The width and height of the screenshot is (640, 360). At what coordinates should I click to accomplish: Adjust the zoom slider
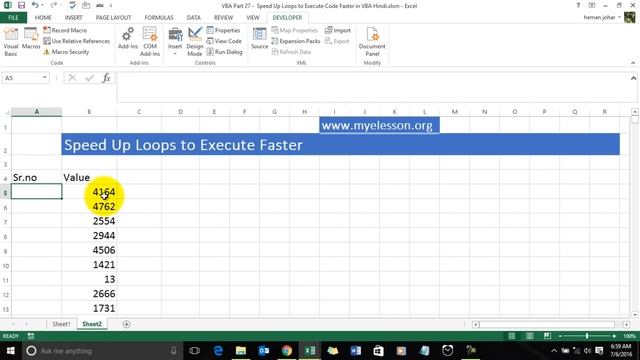(x=587, y=336)
